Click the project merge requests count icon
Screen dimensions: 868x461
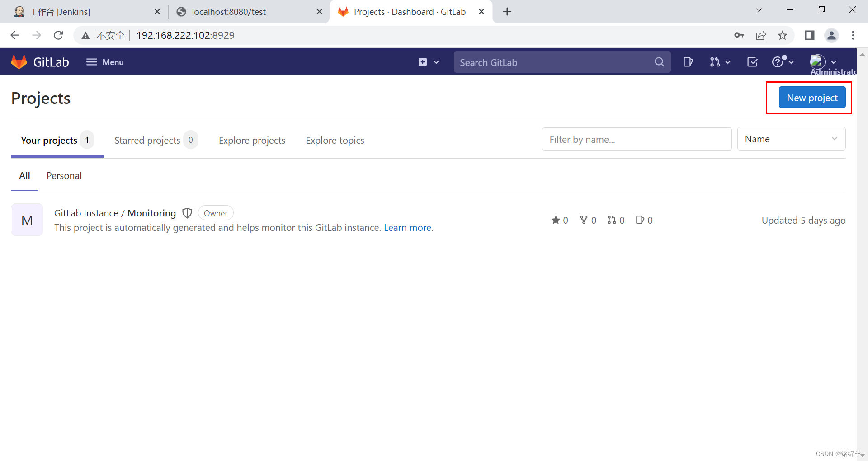tap(612, 220)
